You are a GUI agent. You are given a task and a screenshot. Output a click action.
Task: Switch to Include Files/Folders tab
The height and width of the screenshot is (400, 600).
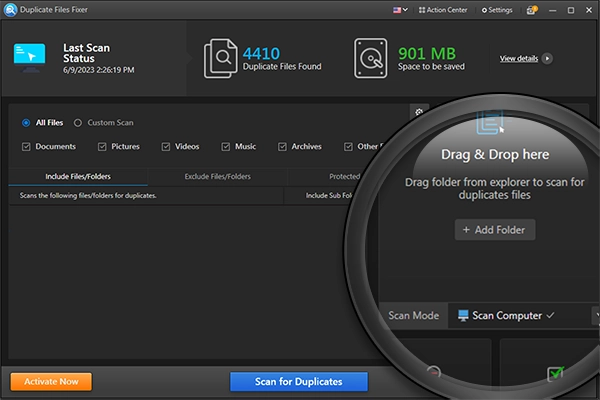pos(78,176)
